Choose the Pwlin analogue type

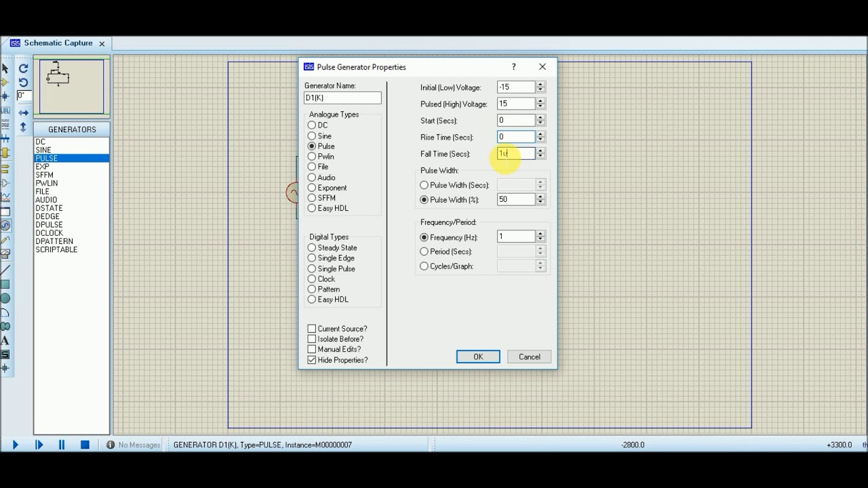pyautogui.click(x=312, y=157)
